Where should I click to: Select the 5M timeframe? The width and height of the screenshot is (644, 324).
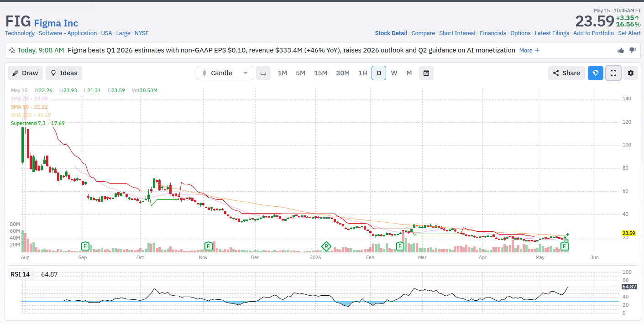pyautogui.click(x=300, y=73)
